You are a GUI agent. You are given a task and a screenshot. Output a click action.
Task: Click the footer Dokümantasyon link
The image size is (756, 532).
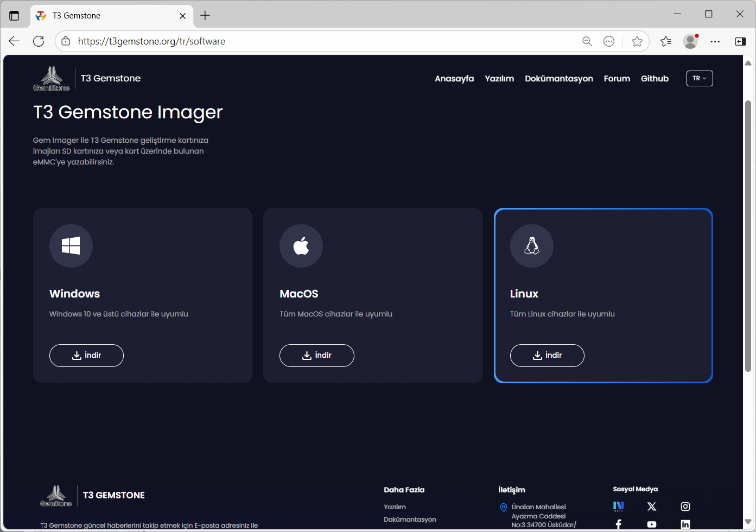coord(410,520)
